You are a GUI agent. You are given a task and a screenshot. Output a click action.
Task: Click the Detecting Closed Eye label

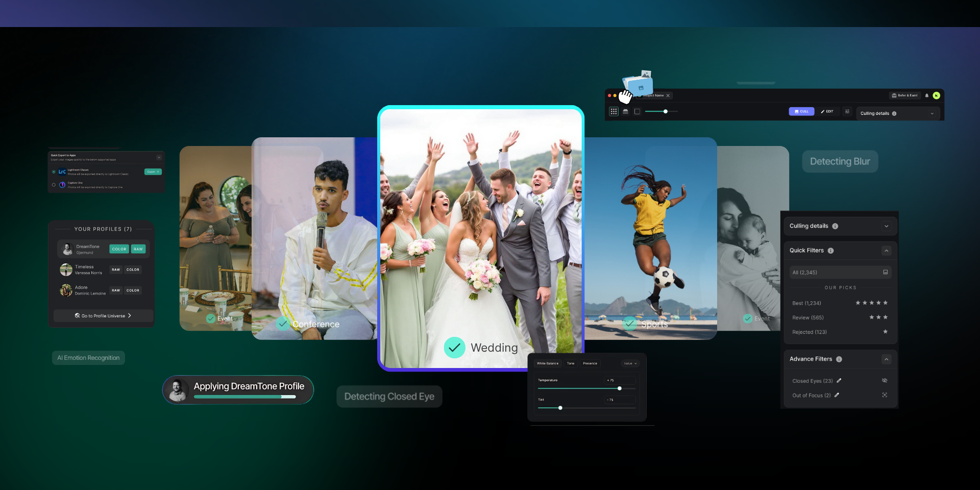(x=389, y=397)
